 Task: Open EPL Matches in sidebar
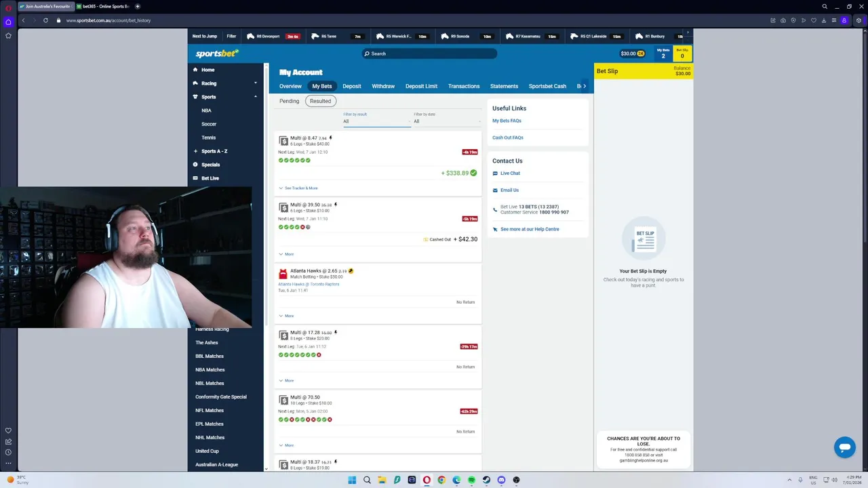click(x=209, y=424)
